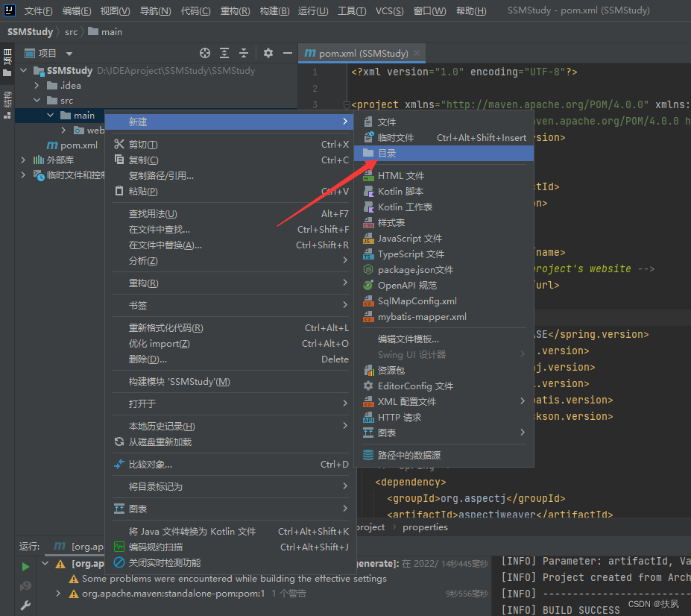691x616 pixels.
Task: Click the coding convention scan icon
Action: pos(119,547)
